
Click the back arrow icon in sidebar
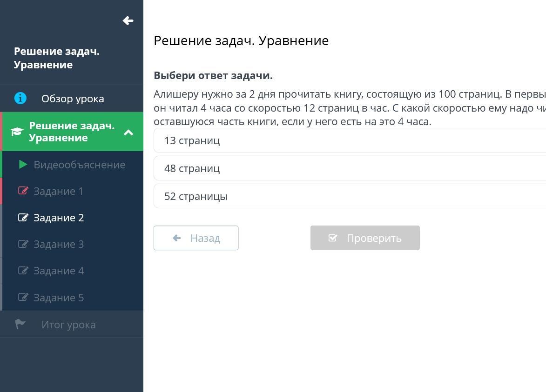pyautogui.click(x=128, y=21)
